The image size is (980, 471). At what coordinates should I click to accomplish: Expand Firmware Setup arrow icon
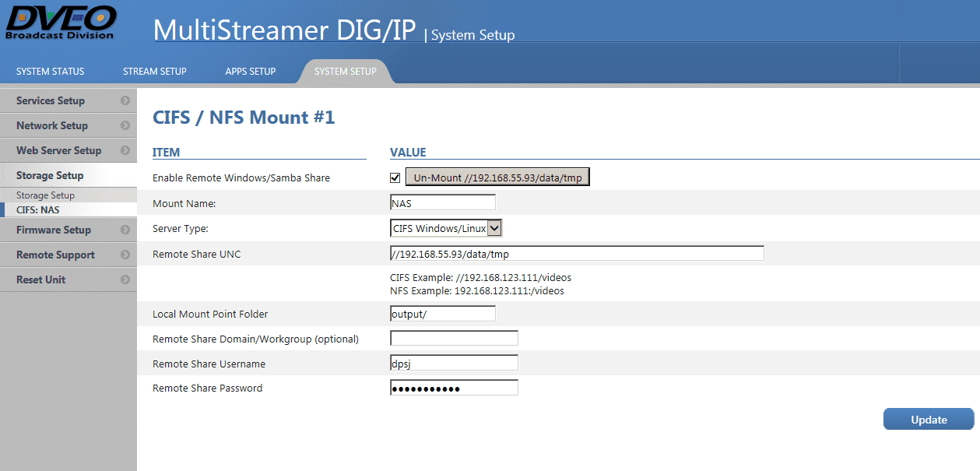(x=125, y=230)
